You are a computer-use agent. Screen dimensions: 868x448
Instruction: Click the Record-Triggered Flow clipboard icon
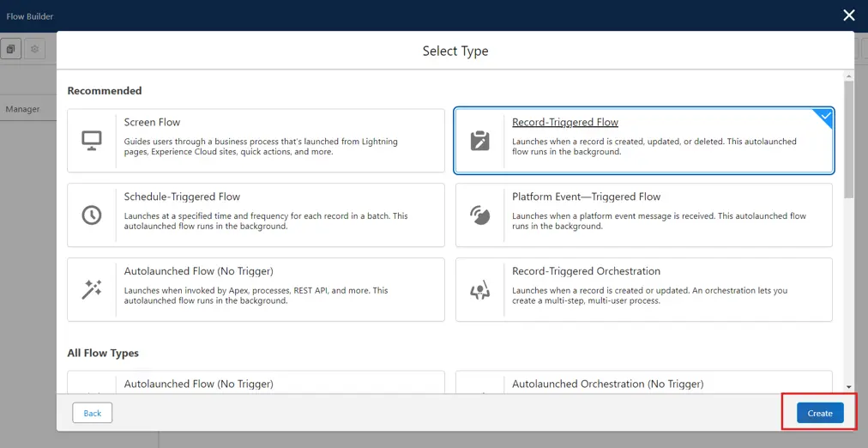pos(480,141)
